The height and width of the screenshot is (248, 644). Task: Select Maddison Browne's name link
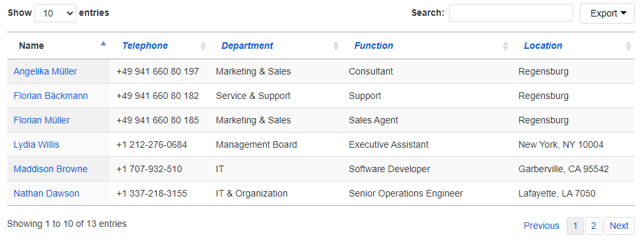[x=50, y=169]
